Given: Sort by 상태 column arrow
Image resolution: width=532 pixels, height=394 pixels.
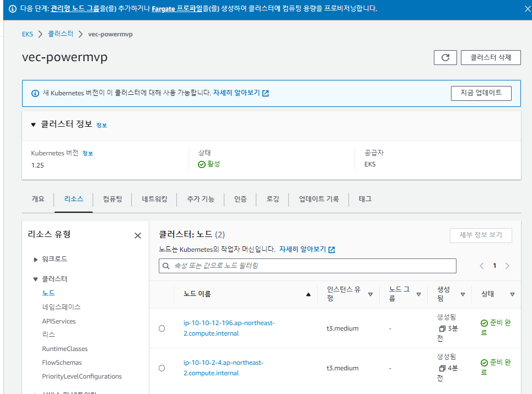Looking at the screenshot, I should (x=512, y=294).
